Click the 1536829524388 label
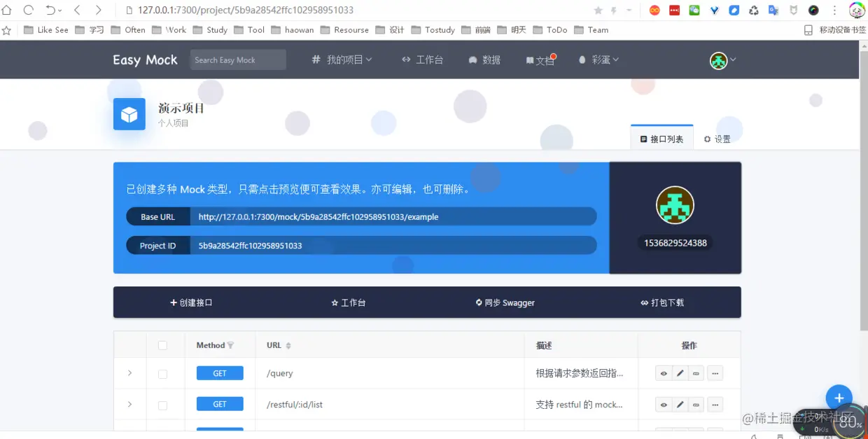868x439 pixels. 675,243
